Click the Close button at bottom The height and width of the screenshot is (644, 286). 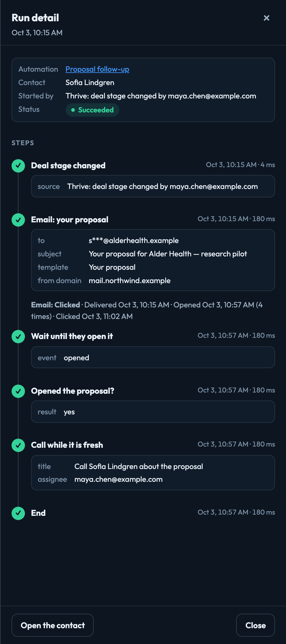[256, 625]
